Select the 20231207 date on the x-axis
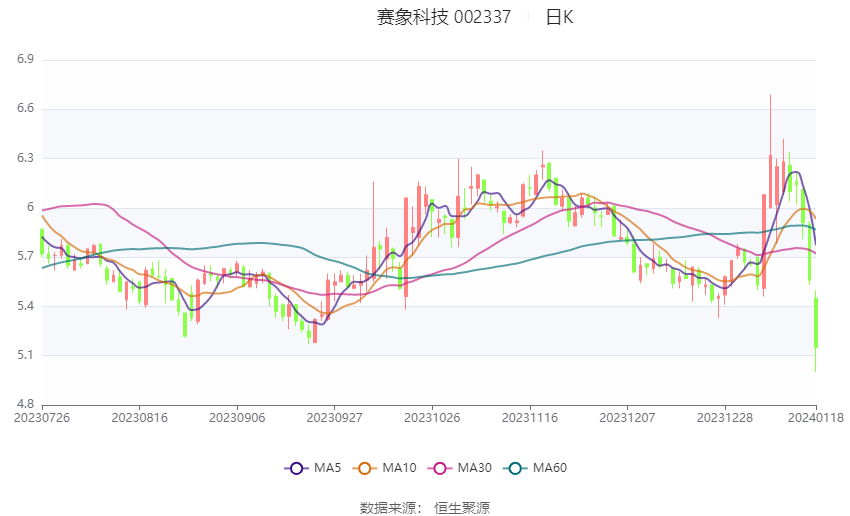This screenshot has width=850, height=516. point(627,417)
